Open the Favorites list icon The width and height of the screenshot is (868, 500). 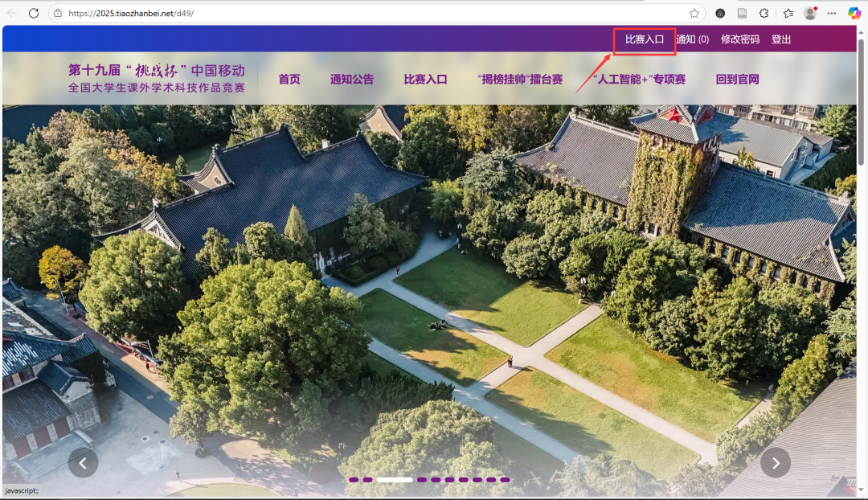click(788, 14)
